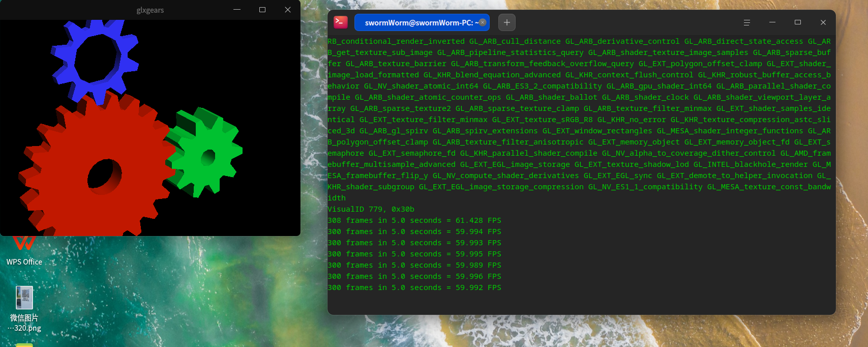
Task: Click the terminal app icon in tab bar
Action: coord(341,22)
